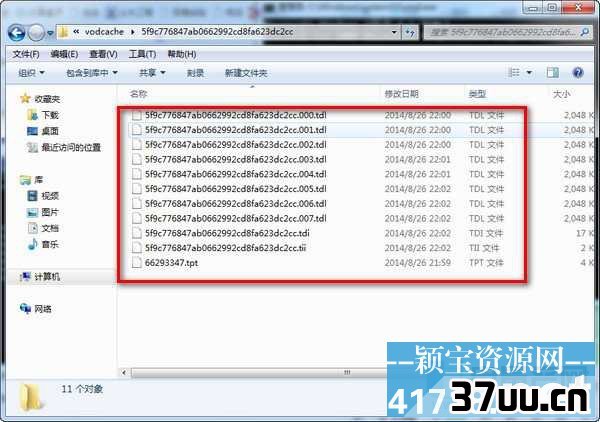The width and height of the screenshot is (600, 422).
Task: Click the horizontal scrollbar left arrow
Action: coord(124,372)
